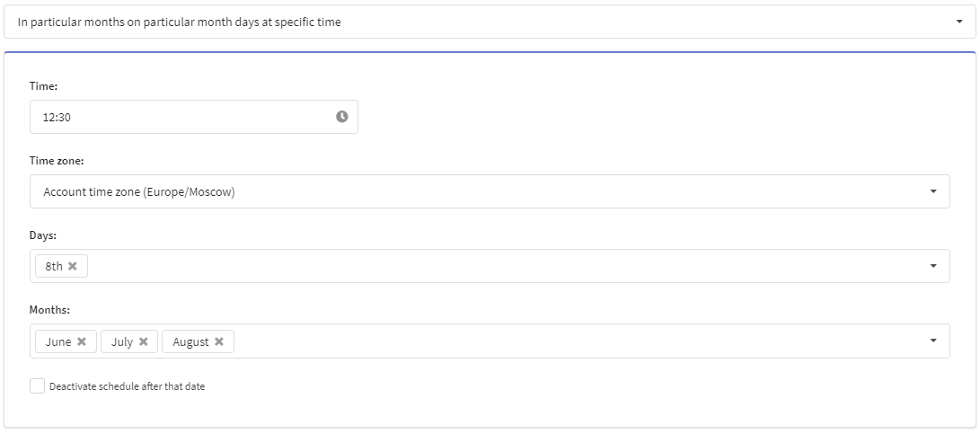Select the June month tag
This screenshot has width=980, height=434.
pyautogui.click(x=58, y=341)
